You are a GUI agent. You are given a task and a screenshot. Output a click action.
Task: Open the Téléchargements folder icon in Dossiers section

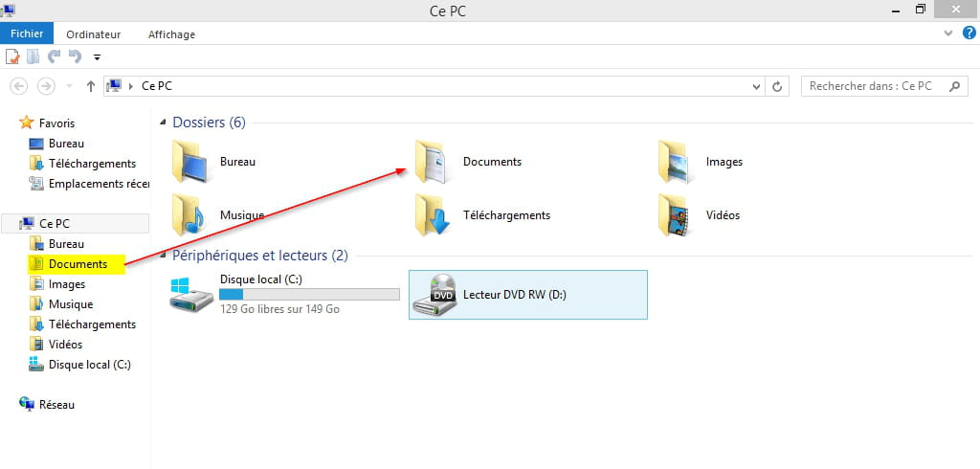pyautogui.click(x=433, y=215)
